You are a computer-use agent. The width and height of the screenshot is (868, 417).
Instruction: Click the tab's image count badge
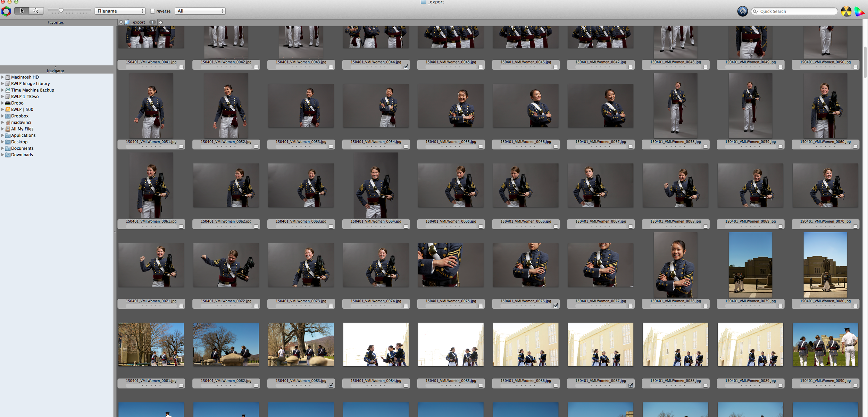point(152,22)
